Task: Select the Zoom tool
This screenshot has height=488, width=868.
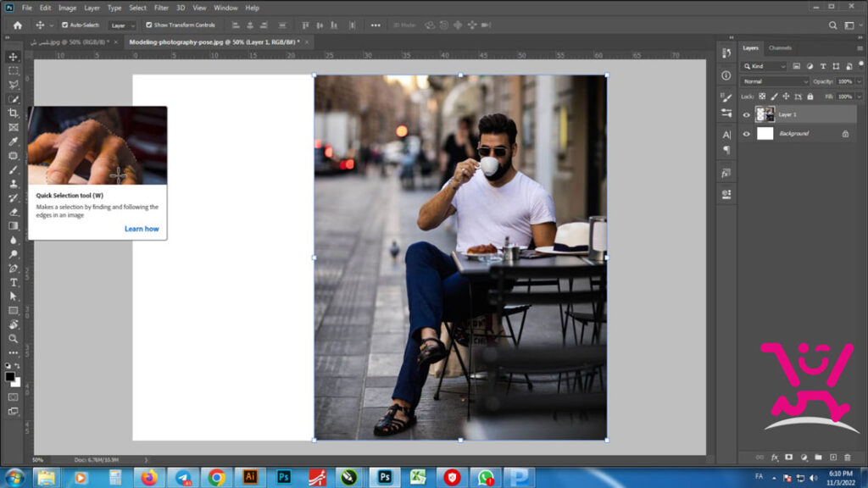Action: point(14,339)
